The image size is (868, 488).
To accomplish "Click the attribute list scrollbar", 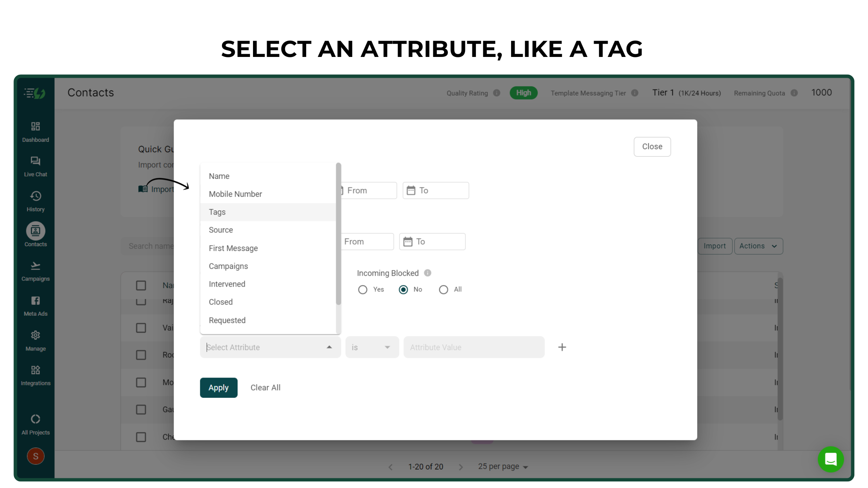I will click(338, 234).
